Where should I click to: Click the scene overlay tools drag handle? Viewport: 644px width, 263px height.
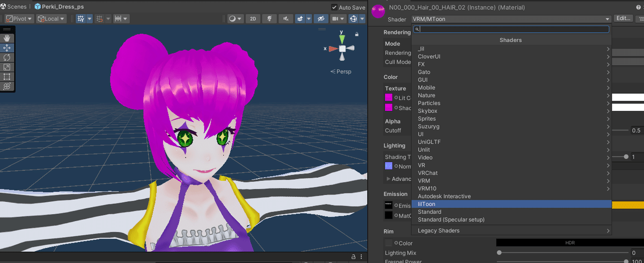point(7,29)
